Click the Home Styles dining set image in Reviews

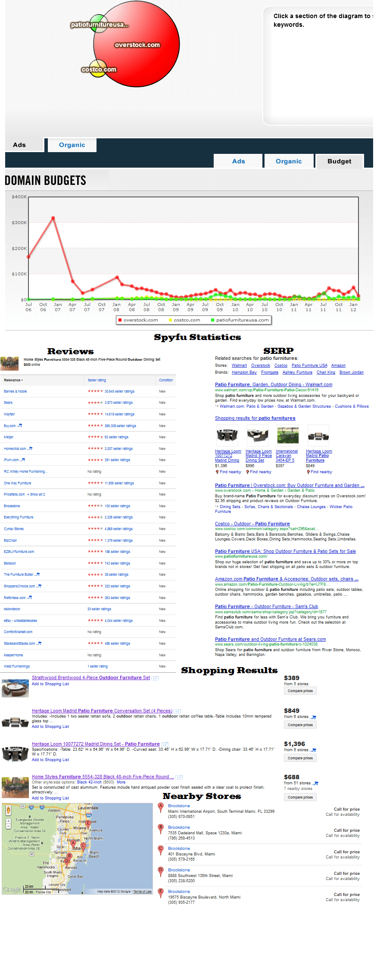[x=9, y=363]
